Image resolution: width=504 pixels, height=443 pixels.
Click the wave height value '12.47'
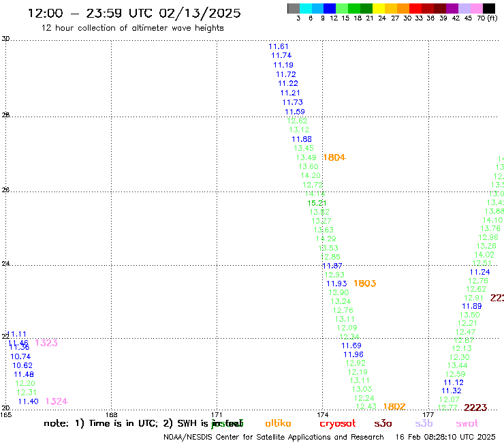(x=465, y=332)
